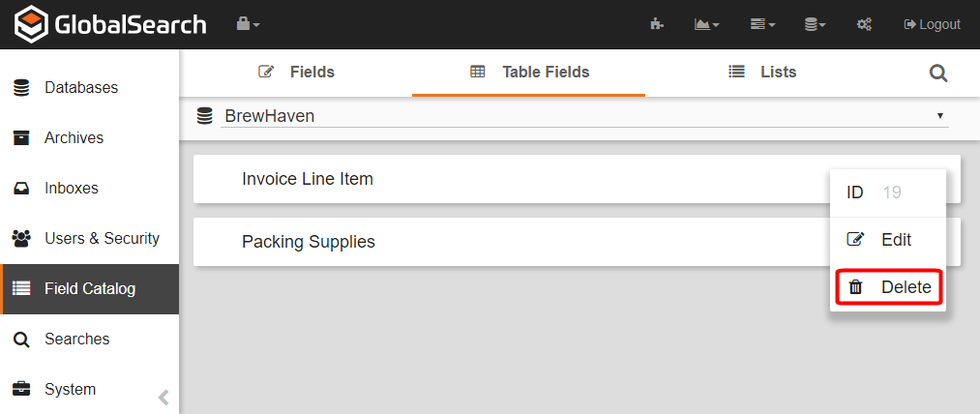Select the Invoice Line Item row
The height and width of the screenshot is (414, 980).
(308, 179)
